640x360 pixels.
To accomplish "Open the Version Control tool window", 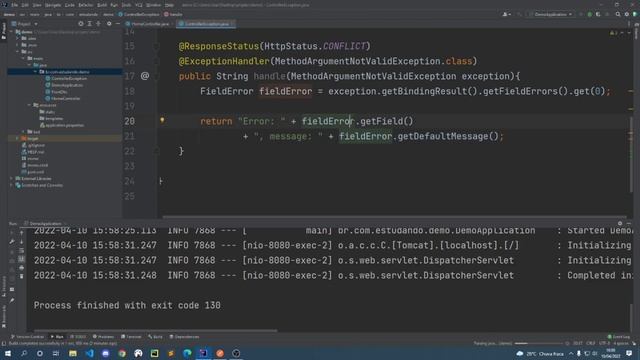I will click(27, 337).
